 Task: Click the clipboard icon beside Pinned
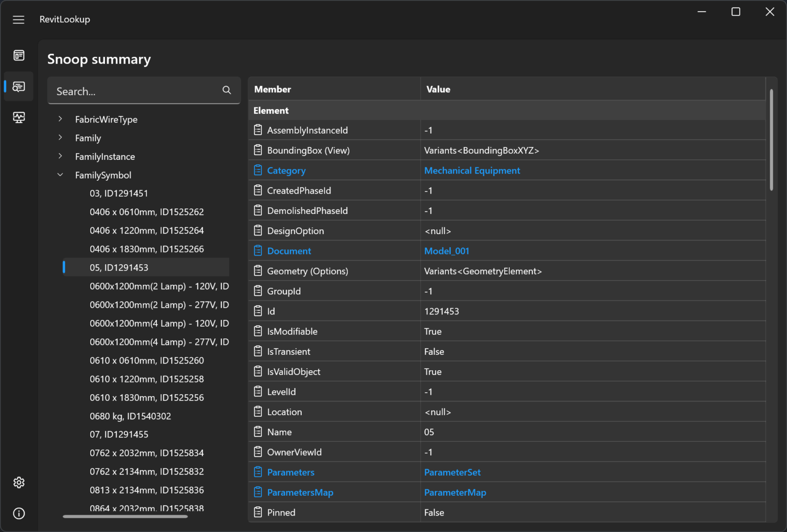coord(258,512)
